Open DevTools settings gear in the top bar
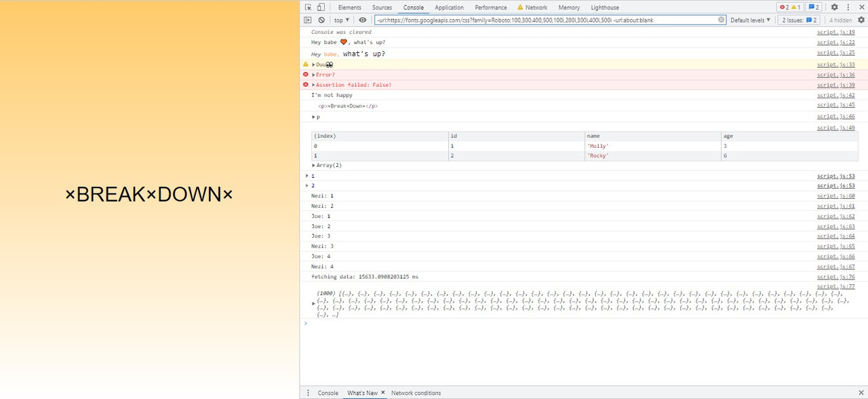 click(x=835, y=7)
